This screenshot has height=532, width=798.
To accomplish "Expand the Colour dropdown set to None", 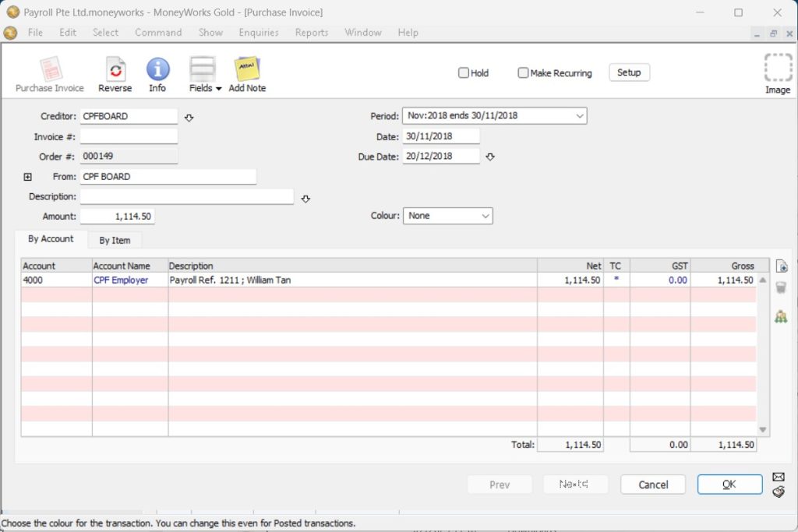I will [447, 216].
